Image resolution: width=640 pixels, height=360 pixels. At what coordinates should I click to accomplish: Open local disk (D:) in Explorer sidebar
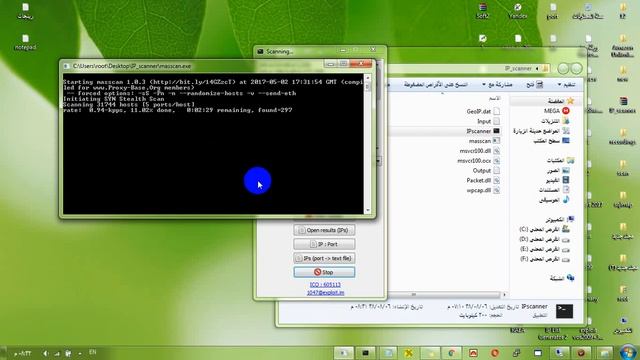pyautogui.click(x=544, y=239)
